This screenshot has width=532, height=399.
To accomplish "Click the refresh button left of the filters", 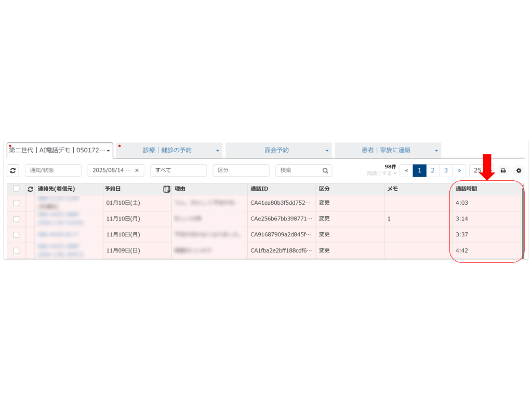I will click(13, 170).
